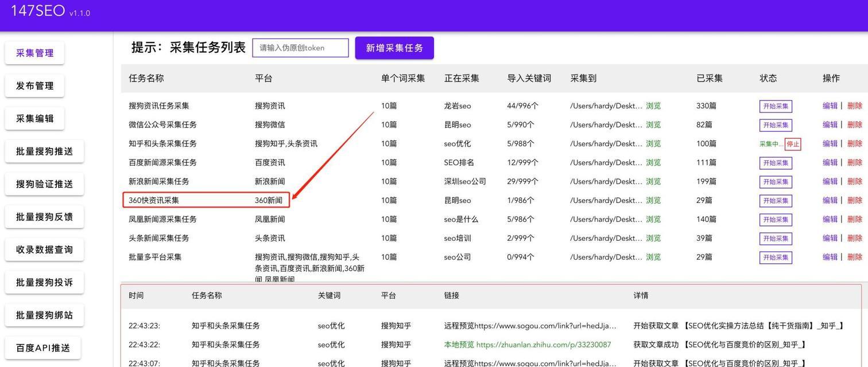Edit the 百度新闻源采集任务 task

tap(830, 162)
